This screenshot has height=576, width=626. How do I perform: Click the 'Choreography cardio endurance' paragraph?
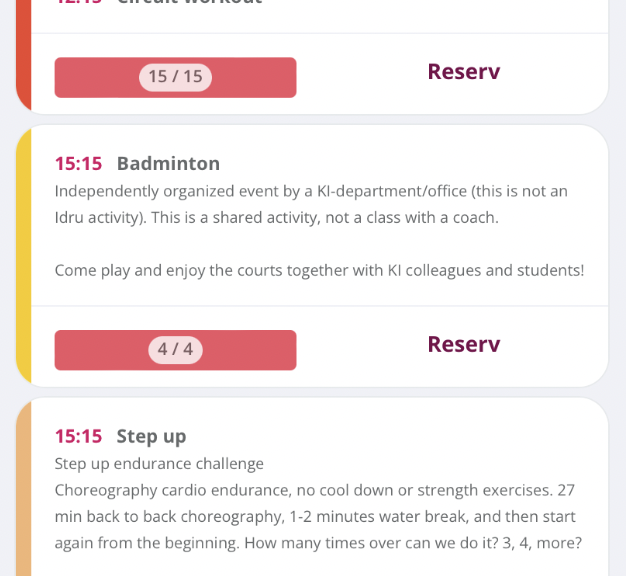[318, 517]
